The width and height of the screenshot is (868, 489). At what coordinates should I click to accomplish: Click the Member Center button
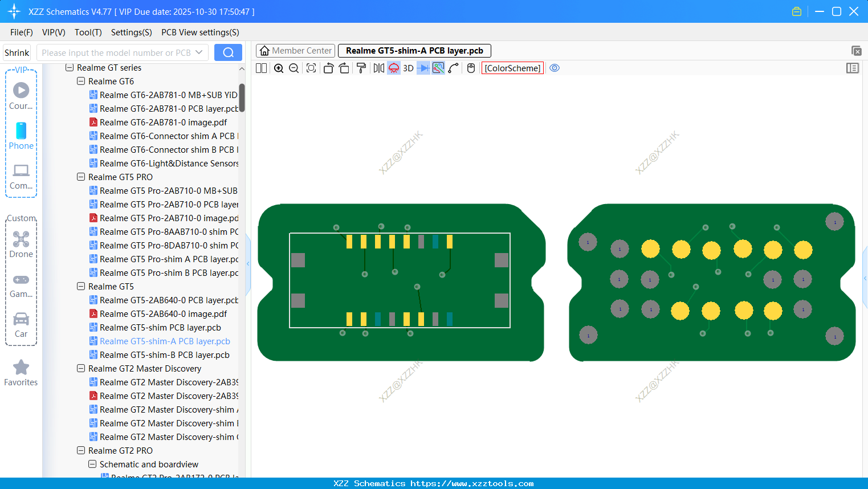[x=295, y=51]
